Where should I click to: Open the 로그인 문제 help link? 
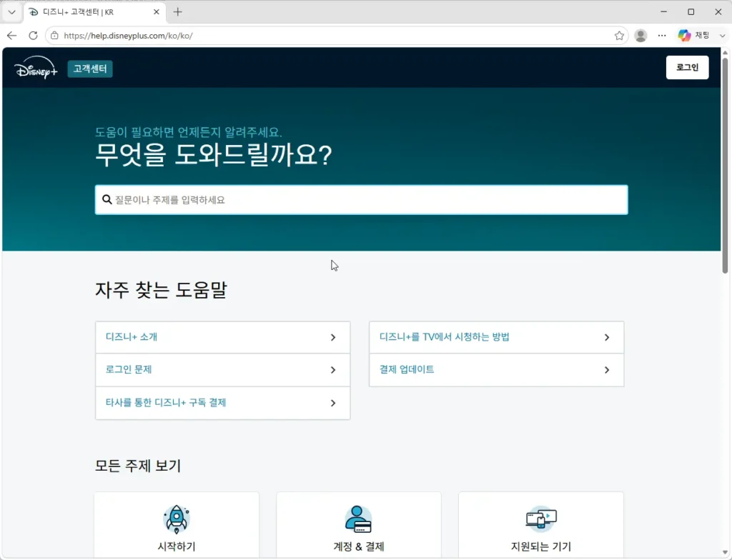[x=129, y=369]
